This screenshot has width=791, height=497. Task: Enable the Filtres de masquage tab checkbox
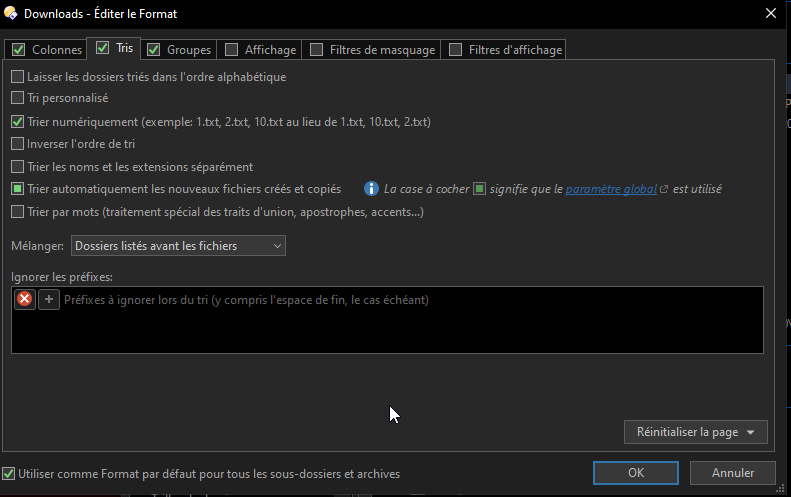317,49
